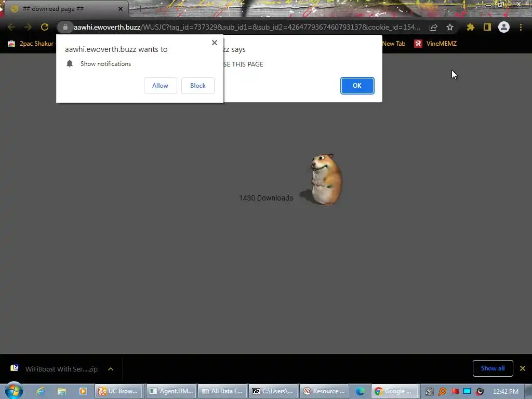This screenshot has width=532, height=399.
Task: Expand options arrow for WiFiBoost download
Action: coord(111,369)
